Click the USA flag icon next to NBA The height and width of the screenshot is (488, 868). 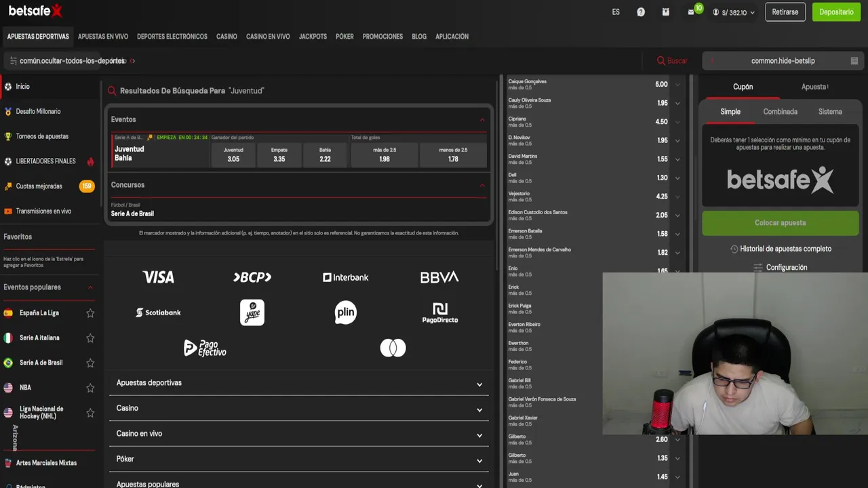click(x=8, y=388)
